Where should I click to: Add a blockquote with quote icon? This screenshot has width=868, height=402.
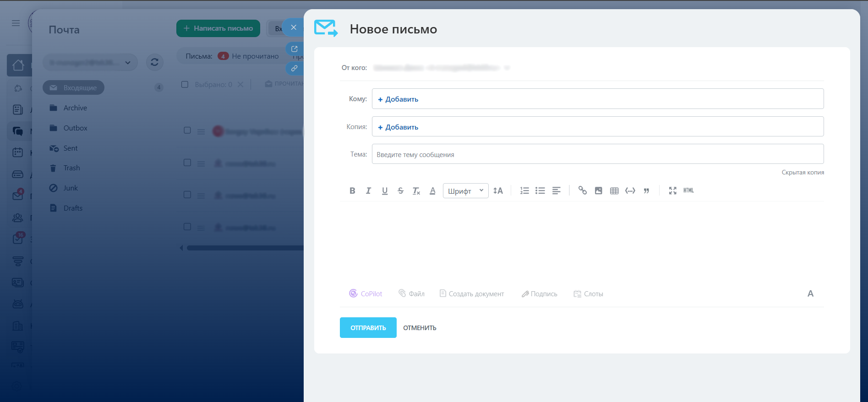[x=646, y=191]
